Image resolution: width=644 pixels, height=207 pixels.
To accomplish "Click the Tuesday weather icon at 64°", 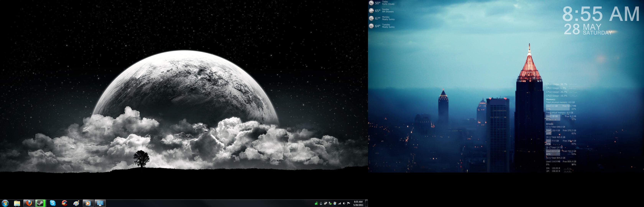I will [x=371, y=26].
